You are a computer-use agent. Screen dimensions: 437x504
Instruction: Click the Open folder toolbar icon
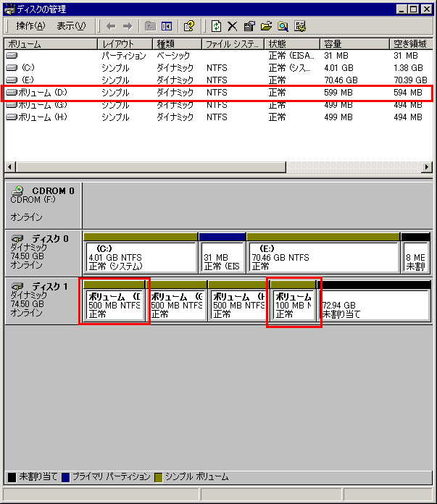click(266, 26)
